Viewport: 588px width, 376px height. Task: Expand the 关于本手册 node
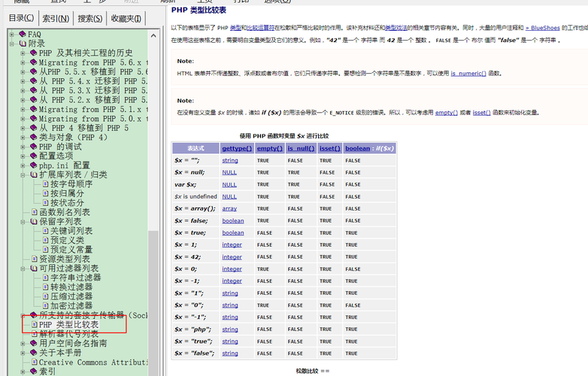coord(23,353)
